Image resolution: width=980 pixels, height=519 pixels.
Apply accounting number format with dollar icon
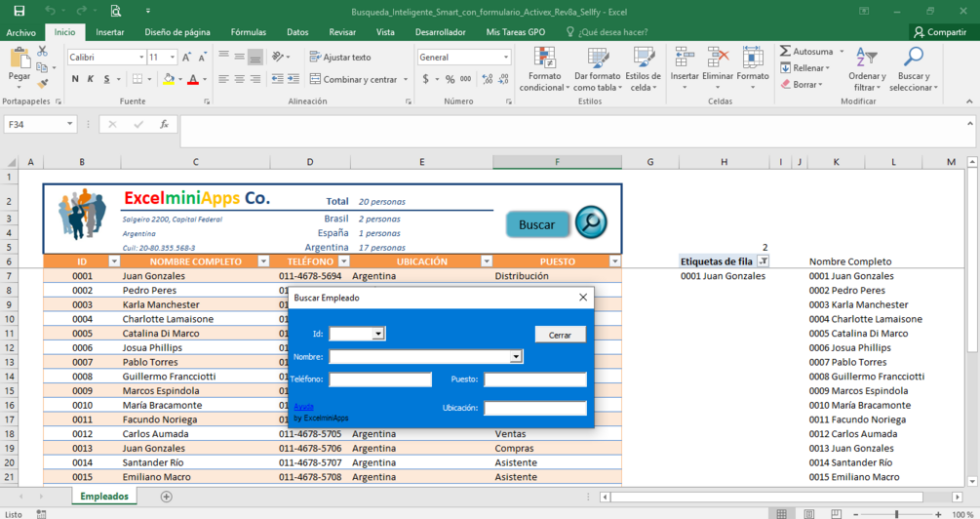click(425, 79)
